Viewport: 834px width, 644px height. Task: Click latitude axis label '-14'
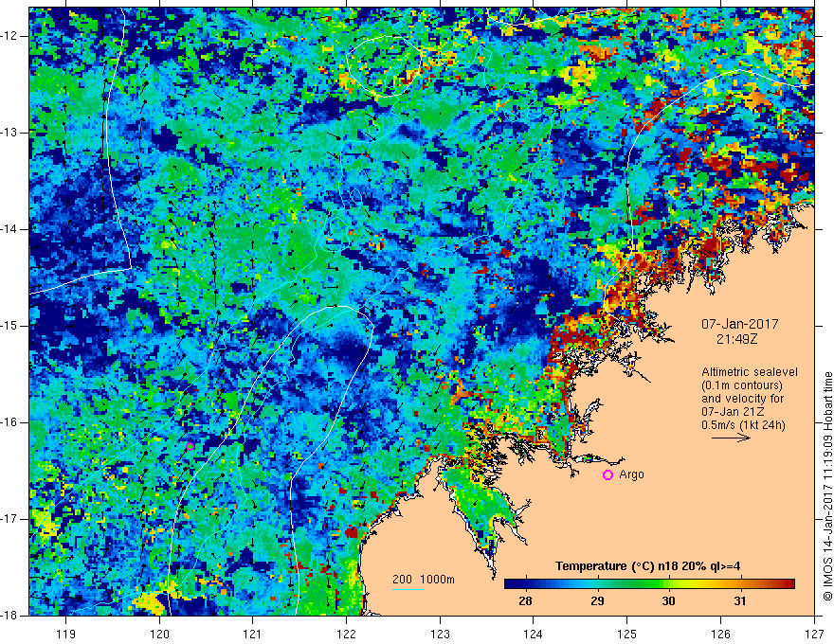pos(10,229)
